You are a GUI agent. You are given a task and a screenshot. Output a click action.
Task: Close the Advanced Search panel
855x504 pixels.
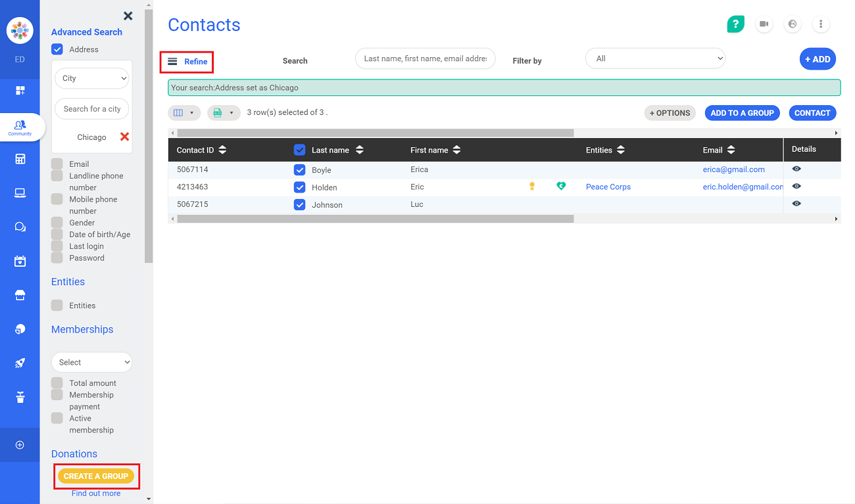[x=128, y=16]
